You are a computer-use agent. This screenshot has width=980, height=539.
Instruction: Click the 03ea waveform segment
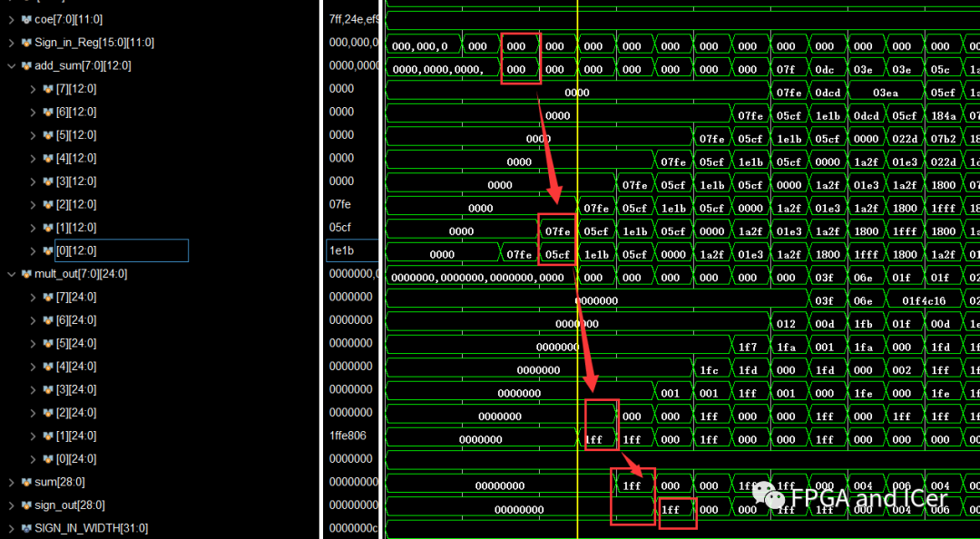point(886,93)
